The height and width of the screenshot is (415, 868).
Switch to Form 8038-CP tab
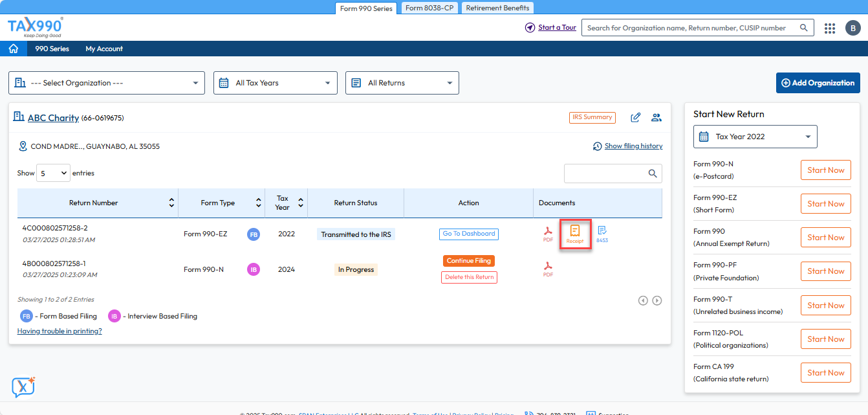point(429,8)
